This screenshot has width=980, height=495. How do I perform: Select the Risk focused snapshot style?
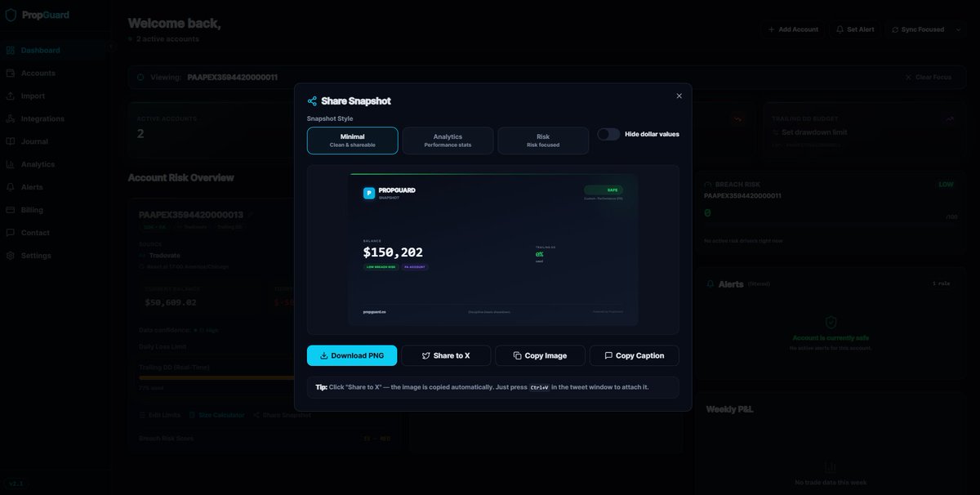click(543, 140)
